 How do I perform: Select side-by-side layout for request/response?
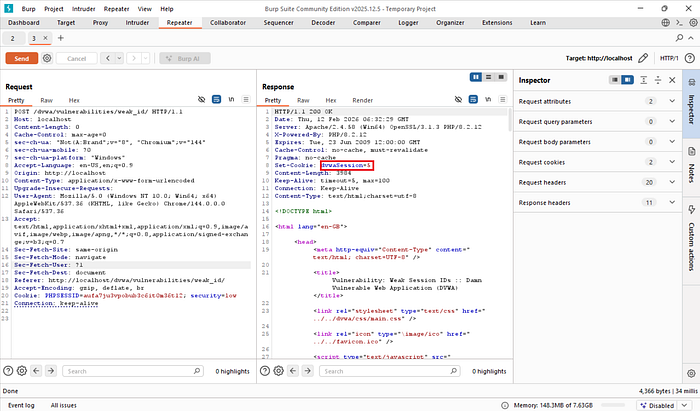coord(476,77)
